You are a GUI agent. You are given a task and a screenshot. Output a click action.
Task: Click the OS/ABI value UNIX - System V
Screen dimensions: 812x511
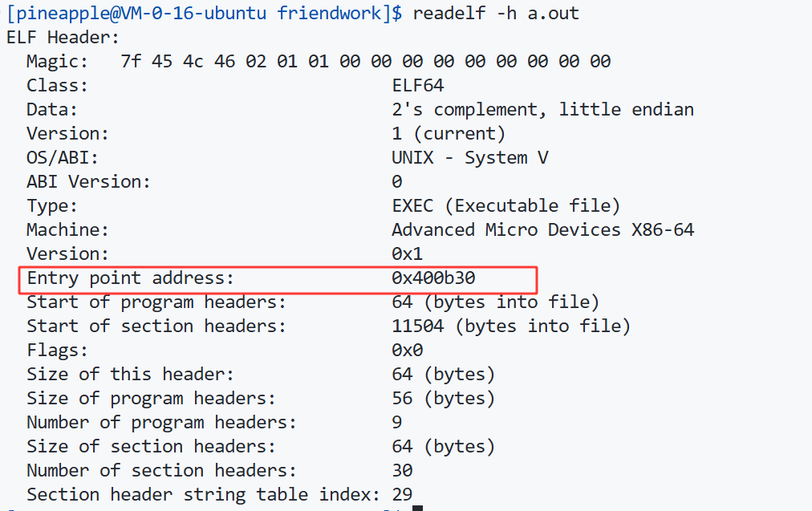pos(469,157)
